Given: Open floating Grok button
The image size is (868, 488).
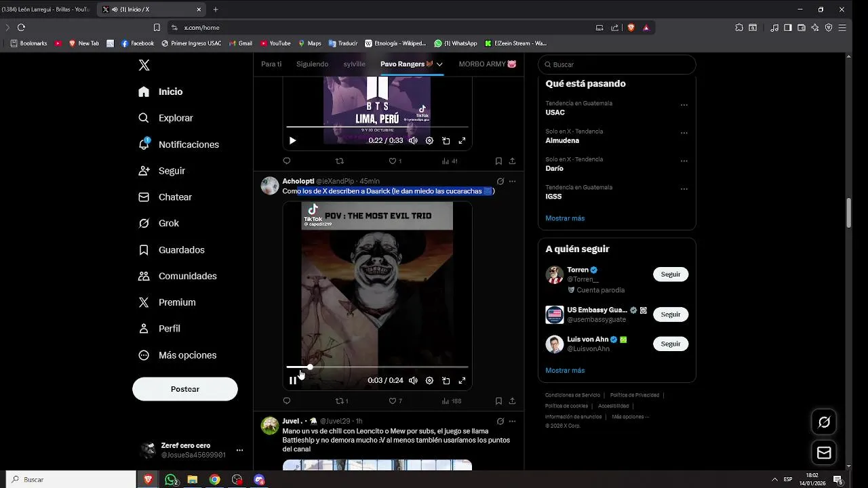Looking at the screenshot, I should 825,422.
